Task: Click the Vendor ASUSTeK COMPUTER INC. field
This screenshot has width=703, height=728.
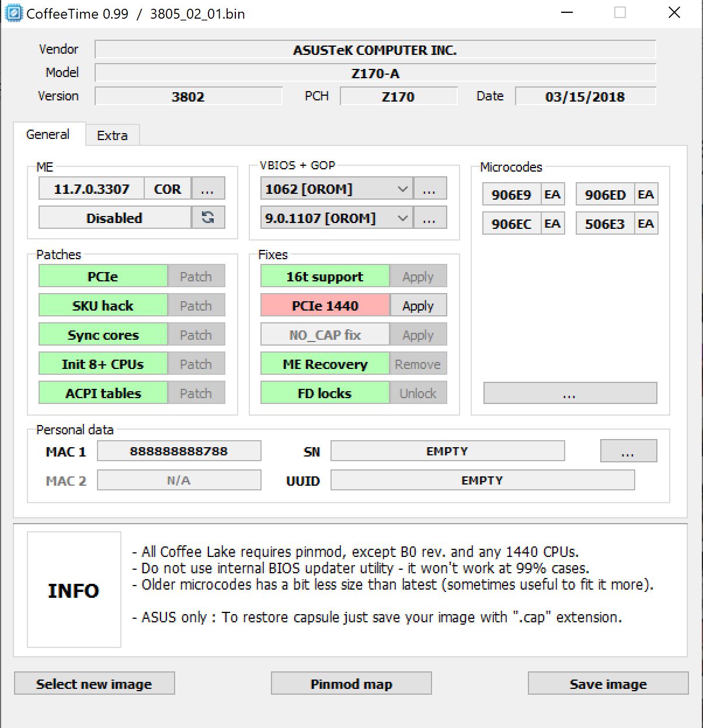Action: coord(375,50)
